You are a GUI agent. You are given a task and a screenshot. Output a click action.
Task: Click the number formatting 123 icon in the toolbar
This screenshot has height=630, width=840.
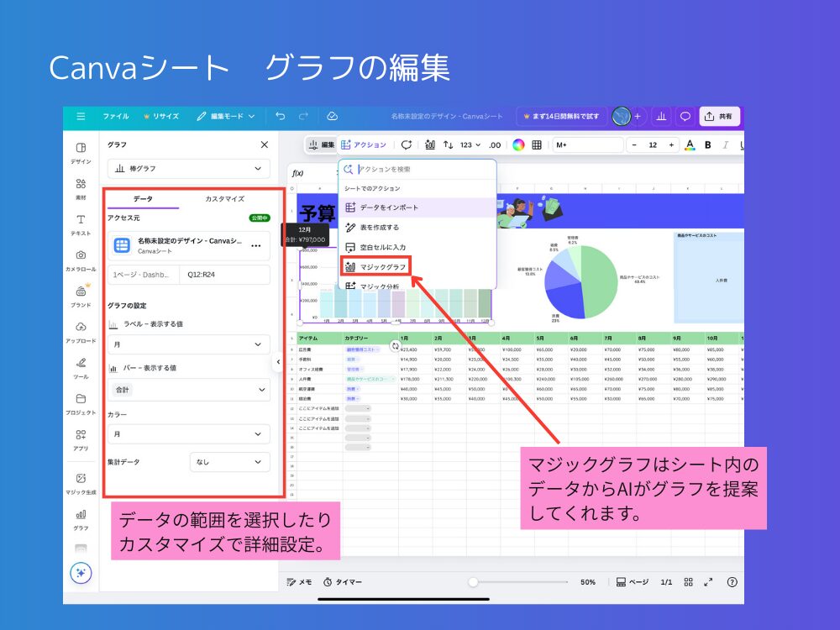point(467,144)
